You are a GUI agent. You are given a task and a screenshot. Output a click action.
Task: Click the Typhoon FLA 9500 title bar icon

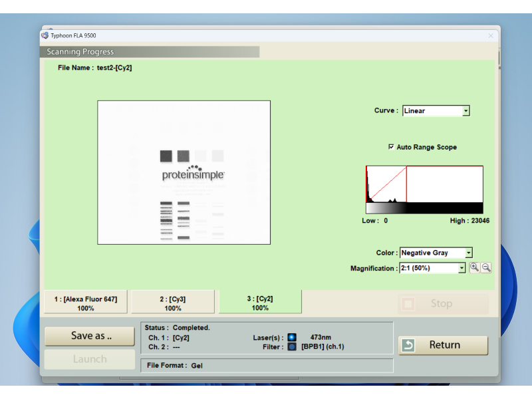(45, 35)
